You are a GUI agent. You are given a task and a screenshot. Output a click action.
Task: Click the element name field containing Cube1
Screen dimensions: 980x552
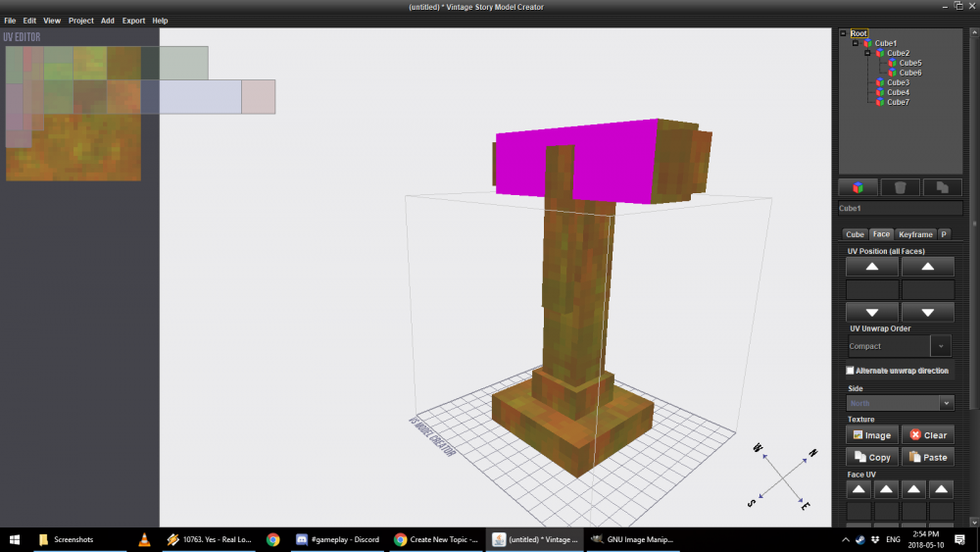point(900,208)
